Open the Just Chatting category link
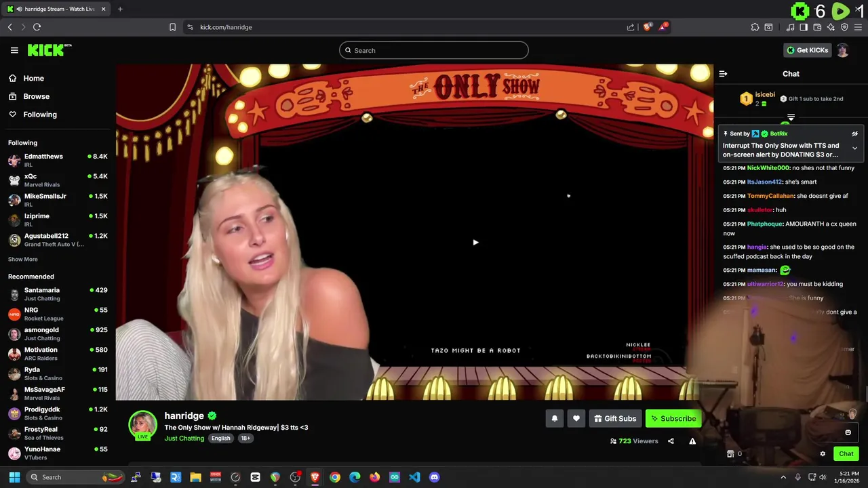This screenshot has width=868, height=488. [184, 439]
